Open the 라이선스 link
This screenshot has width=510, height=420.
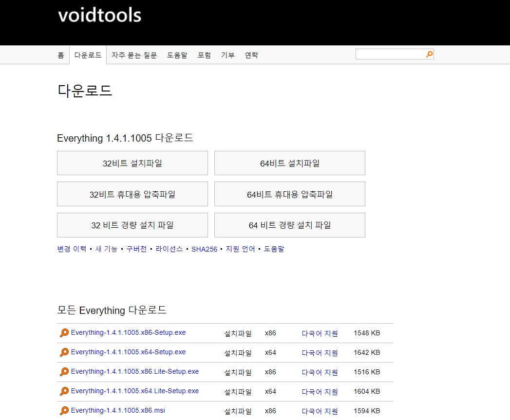pos(169,249)
